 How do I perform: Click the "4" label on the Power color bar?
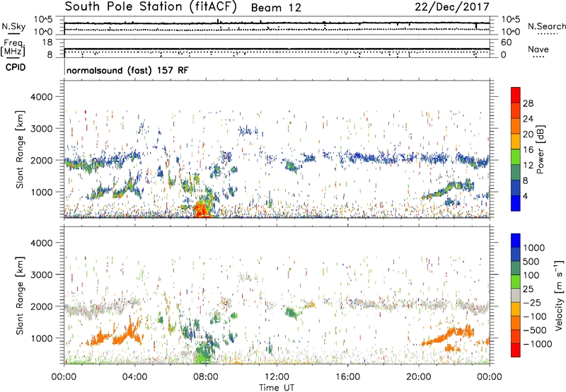click(x=525, y=196)
